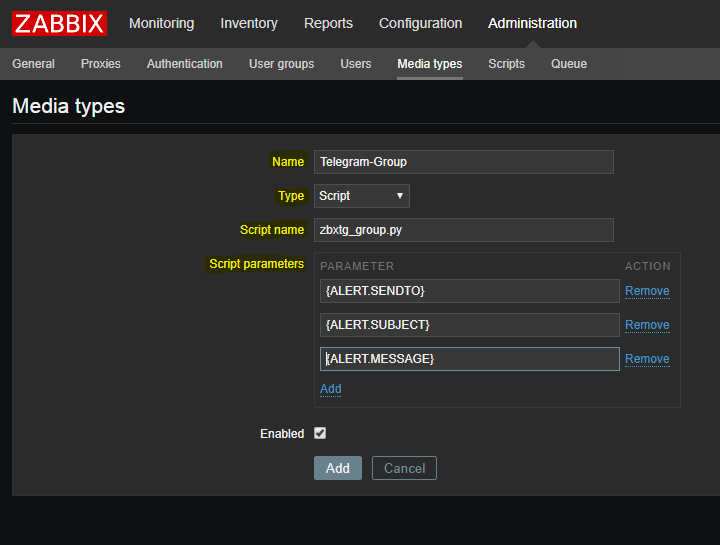
Task: Toggle the Enabled checkbox
Action: tap(320, 433)
